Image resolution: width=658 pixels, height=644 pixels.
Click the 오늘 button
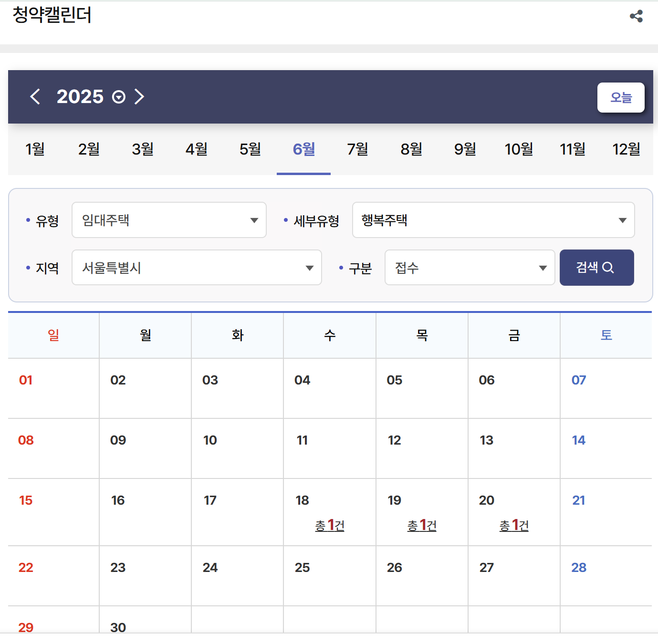click(x=621, y=97)
